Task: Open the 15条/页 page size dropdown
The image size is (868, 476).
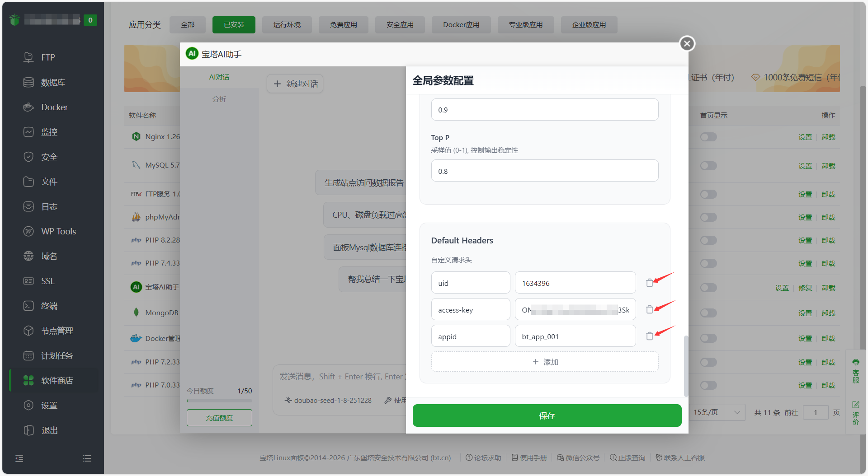Action: (x=717, y=412)
